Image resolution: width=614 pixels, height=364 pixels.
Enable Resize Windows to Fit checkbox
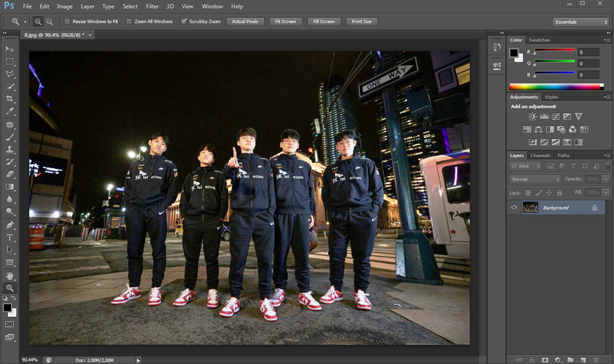(67, 22)
